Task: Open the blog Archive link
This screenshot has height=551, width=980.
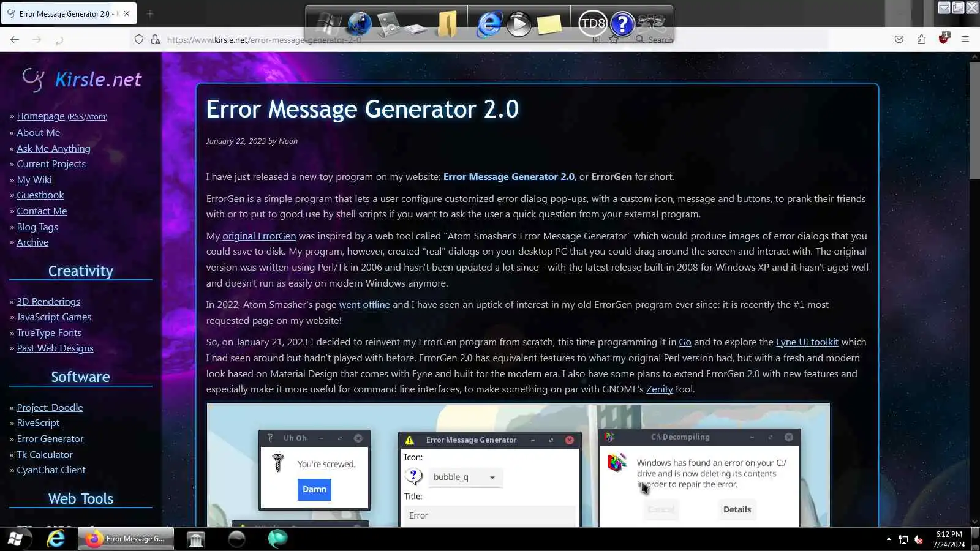Action: [32, 242]
